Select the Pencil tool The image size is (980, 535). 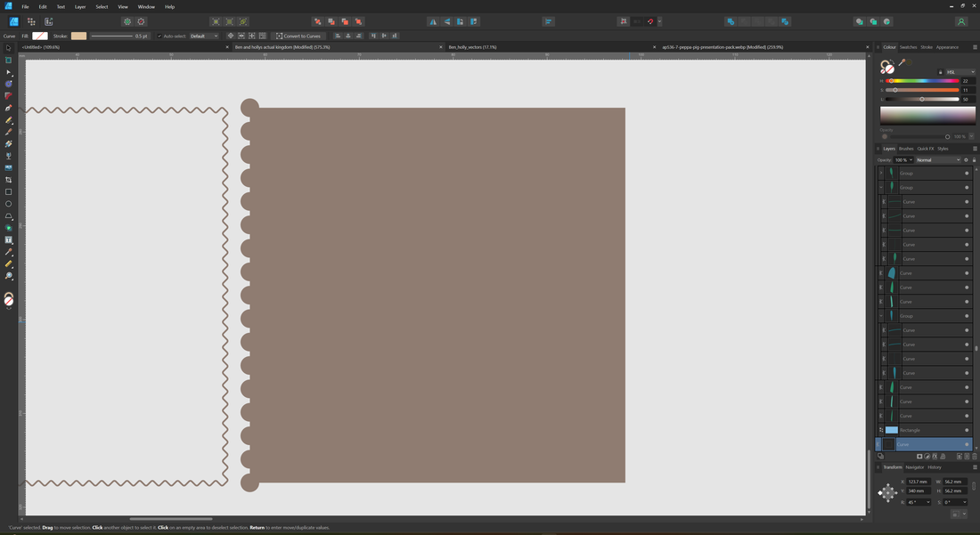(x=9, y=120)
